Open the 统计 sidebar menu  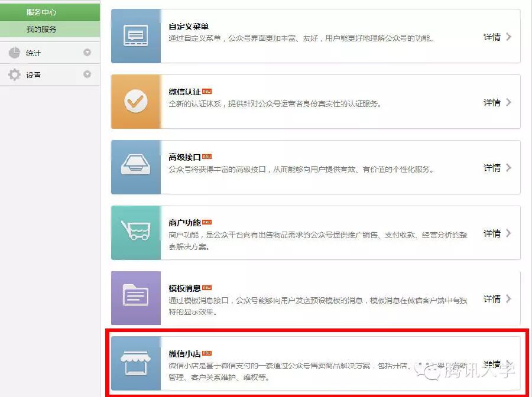(50, 53)
